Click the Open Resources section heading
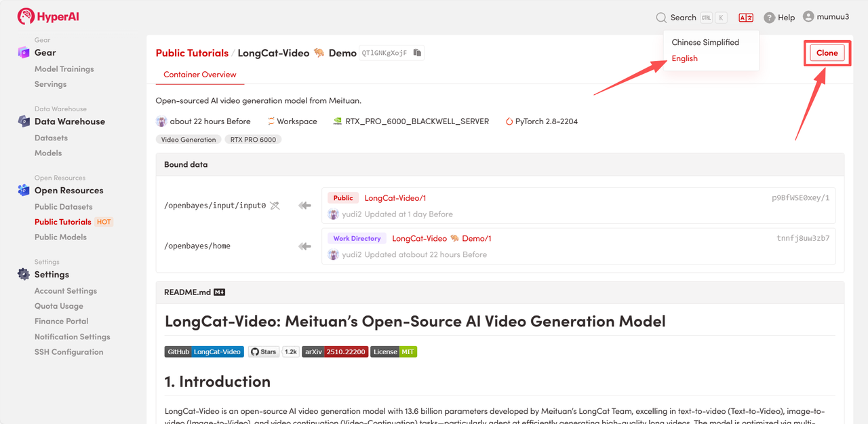The width and height of the screenshot is (868, 424). [x=69, y=191]
